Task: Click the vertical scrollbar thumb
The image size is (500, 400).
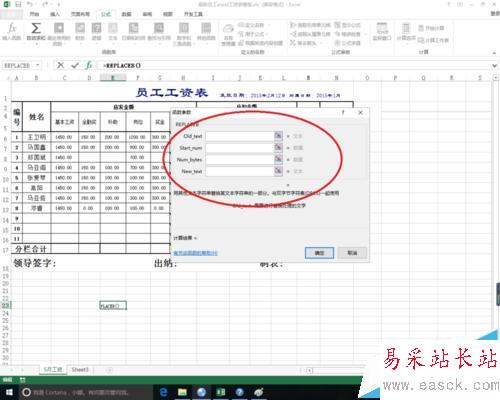Action: (x=498, y=294)
